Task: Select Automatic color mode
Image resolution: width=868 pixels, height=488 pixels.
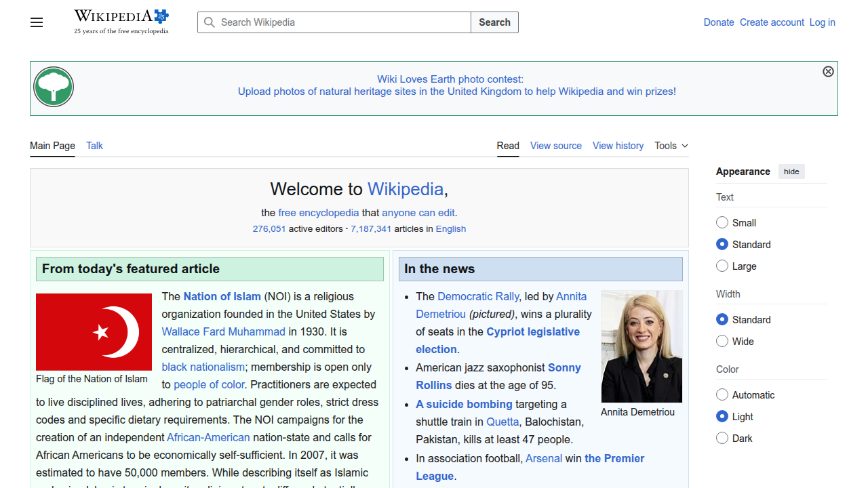Action: pos(722,394)
